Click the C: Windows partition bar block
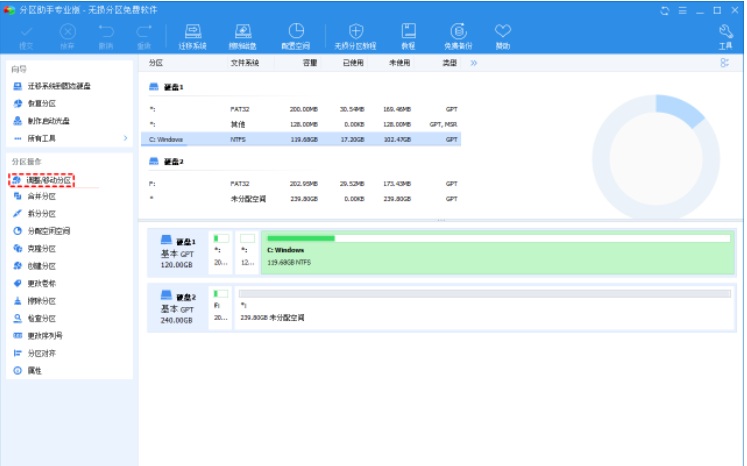Viewport: 747px width, 466px height. (496, 251)
